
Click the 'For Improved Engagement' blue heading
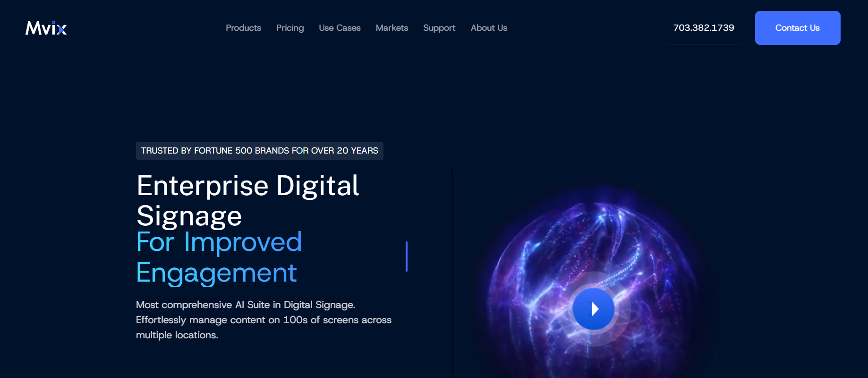coord(219,258)
